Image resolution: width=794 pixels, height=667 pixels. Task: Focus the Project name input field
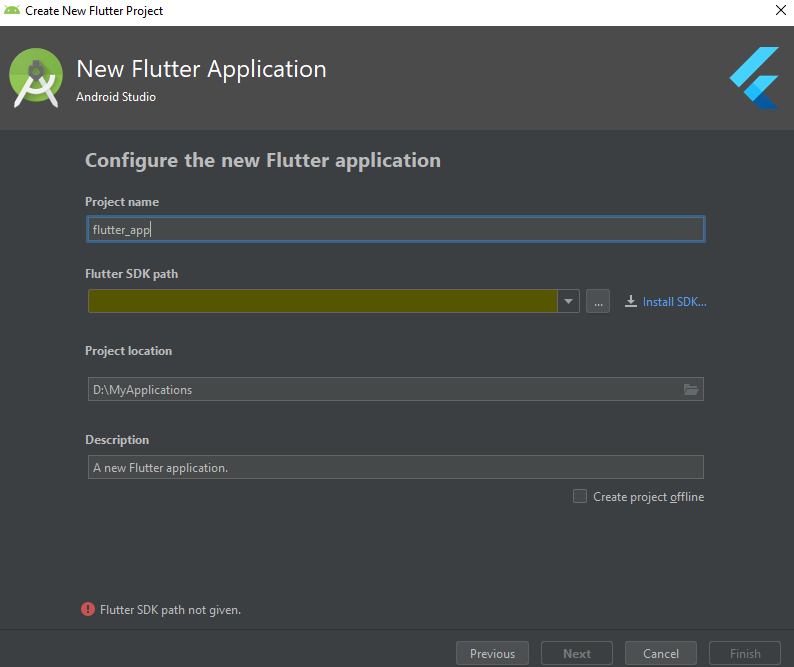(x=395, y=229)
